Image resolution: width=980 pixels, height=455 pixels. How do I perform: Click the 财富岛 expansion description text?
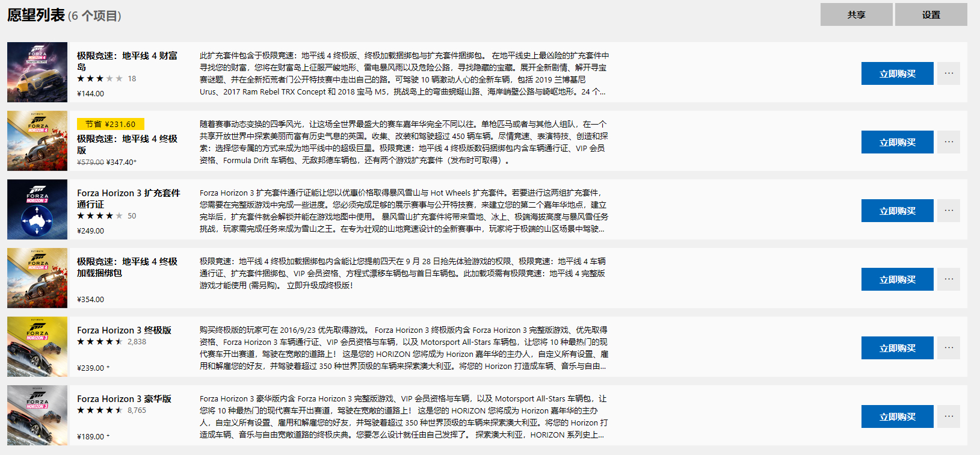pyautogui.click(x=404, y=73)
